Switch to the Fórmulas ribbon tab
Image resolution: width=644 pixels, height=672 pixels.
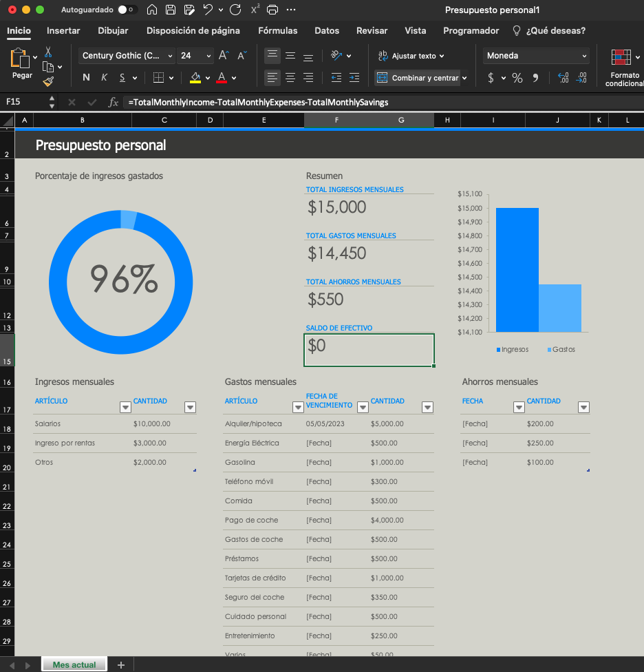click(x=277, y=30)
